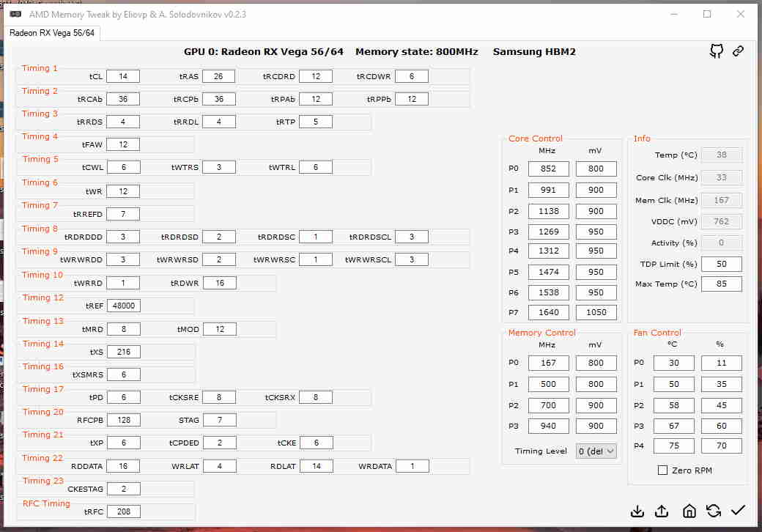Image resolution: width=762 pixels, height=532 pixels.
Task: Click Memory Control P2 MHz field 700
Action: tap(548, 405)
